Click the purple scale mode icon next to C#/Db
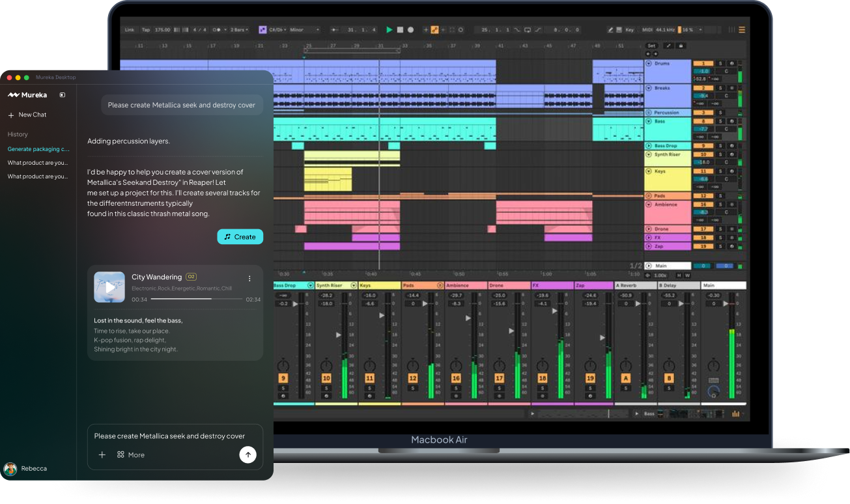The width and height of the screenshot is (850, 504). [262, 30]
